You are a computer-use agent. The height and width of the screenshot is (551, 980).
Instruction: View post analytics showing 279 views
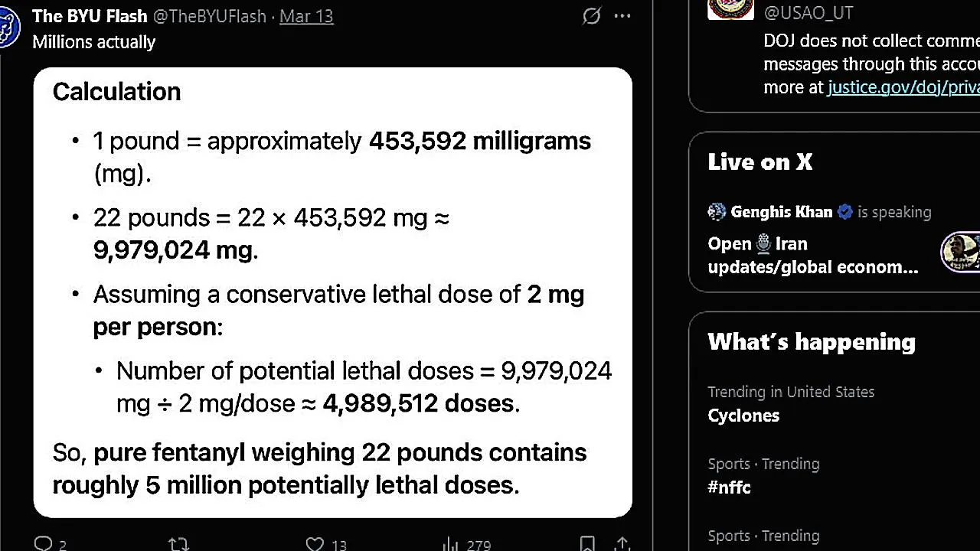[451, 543]
